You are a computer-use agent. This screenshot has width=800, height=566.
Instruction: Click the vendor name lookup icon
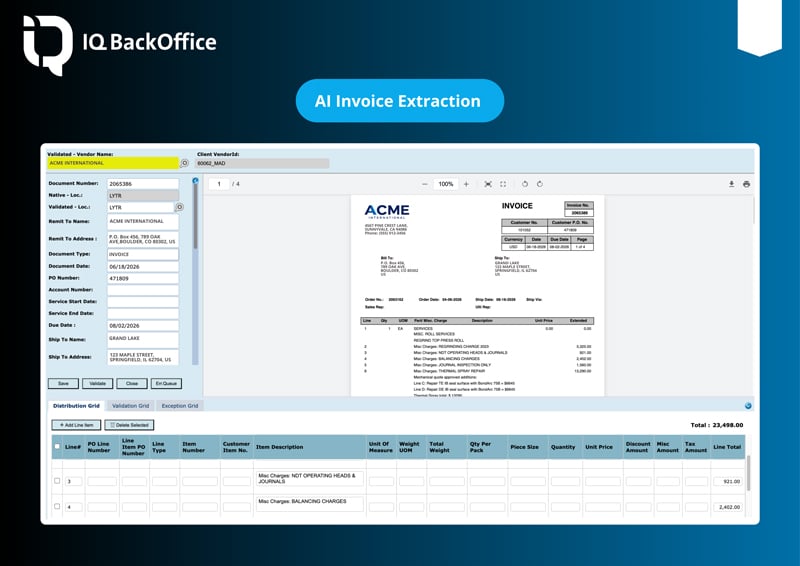pos(185,163)
